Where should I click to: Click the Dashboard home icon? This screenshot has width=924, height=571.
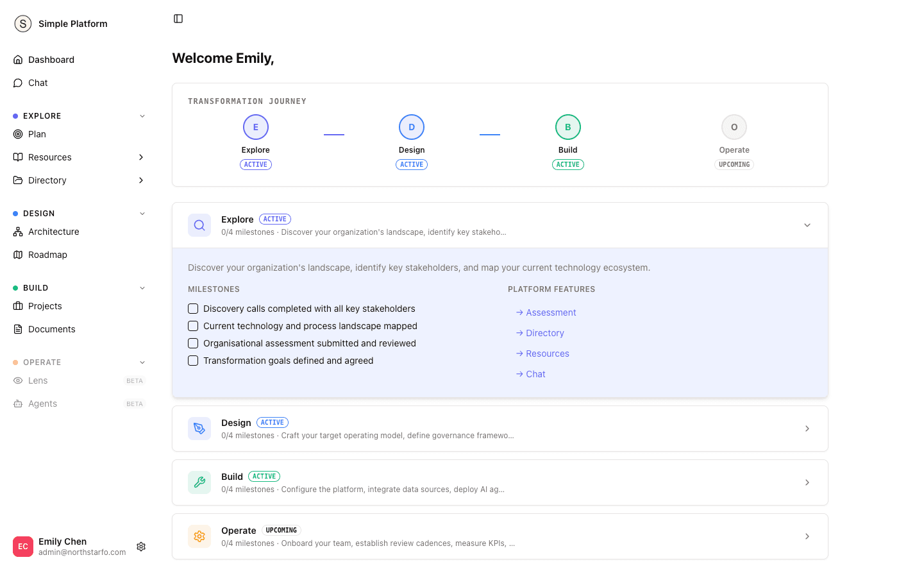pos(18,60)
